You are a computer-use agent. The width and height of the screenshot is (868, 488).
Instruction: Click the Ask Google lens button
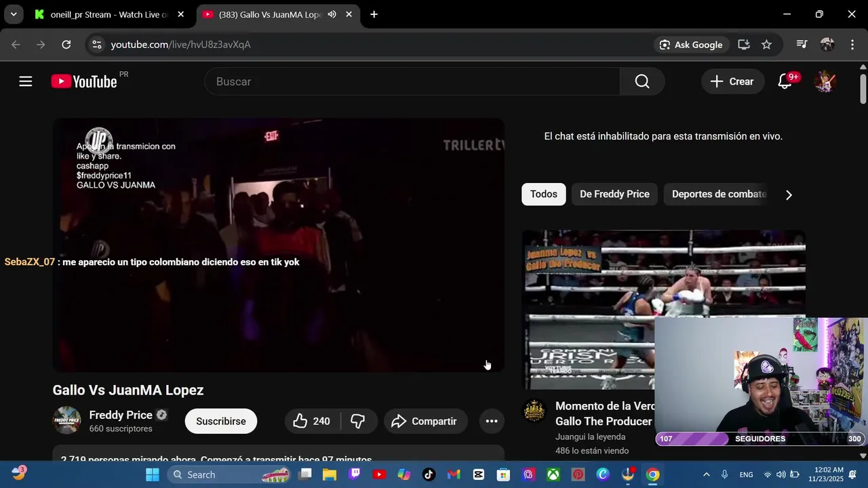(691, 44)
